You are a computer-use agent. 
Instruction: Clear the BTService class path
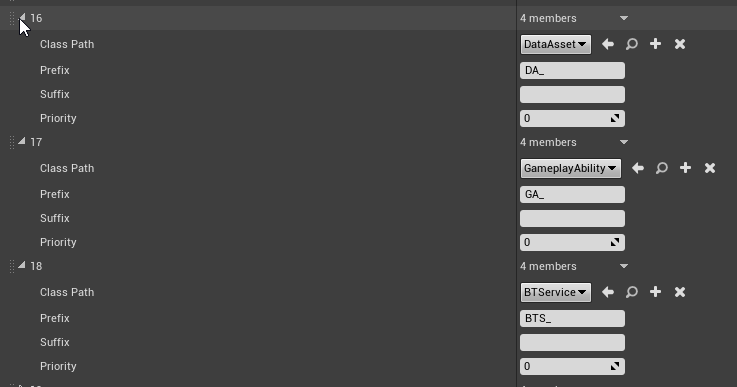(680, 292)
